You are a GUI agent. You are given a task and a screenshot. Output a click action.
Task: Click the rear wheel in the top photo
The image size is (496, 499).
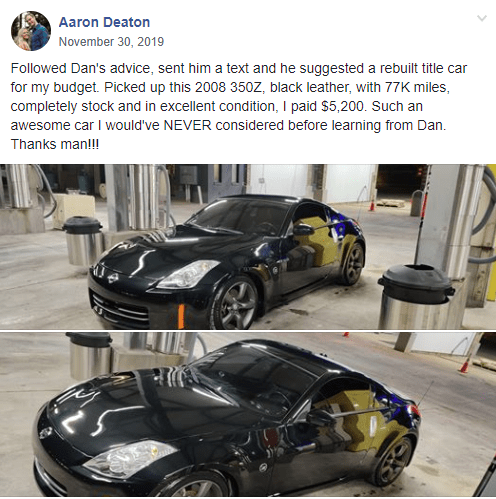point(353,264)
